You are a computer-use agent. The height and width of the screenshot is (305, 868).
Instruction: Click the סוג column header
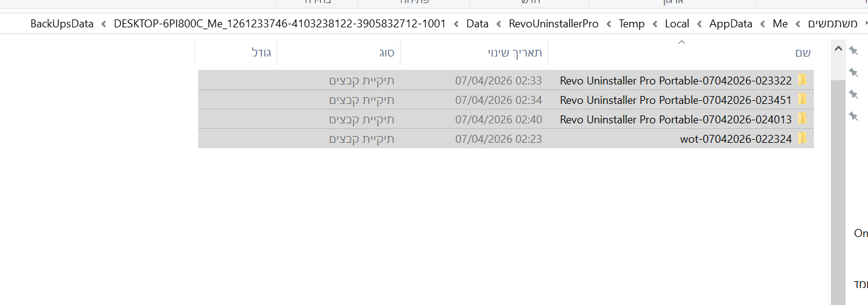click(387, 53)
